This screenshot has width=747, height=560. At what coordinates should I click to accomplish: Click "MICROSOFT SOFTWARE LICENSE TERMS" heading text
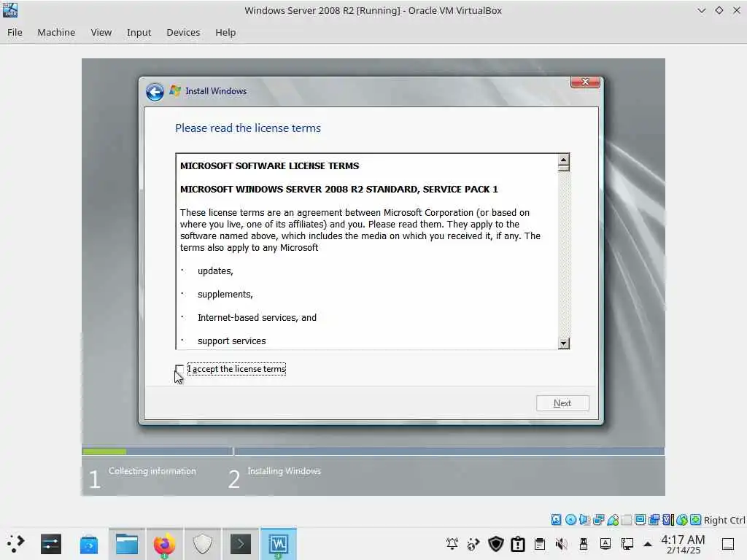click(270, 166)
